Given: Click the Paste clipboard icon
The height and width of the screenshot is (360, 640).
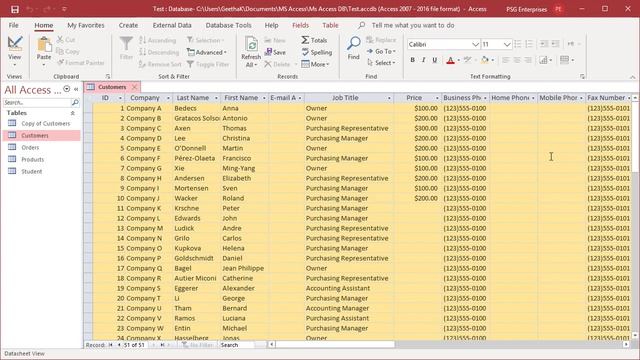Looking at the screenshot, I should click(44, 44).
